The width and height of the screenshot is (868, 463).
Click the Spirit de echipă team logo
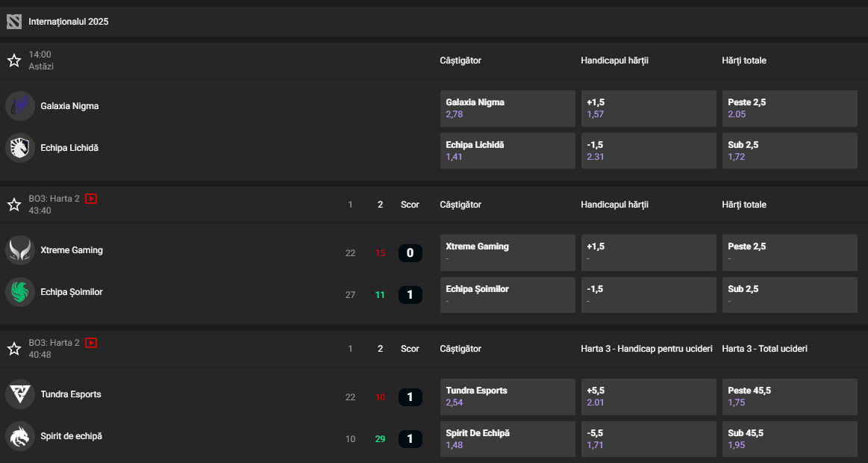[x=20, y=436]
